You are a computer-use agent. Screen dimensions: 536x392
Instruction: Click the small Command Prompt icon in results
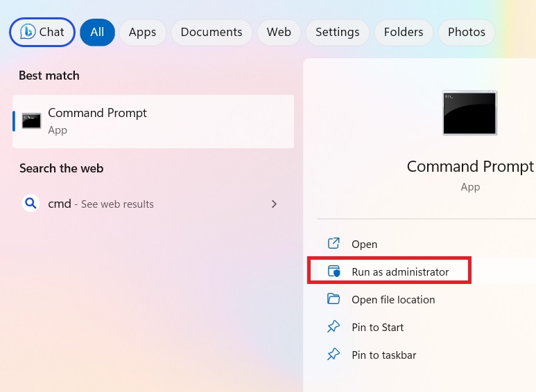(31, 121)
